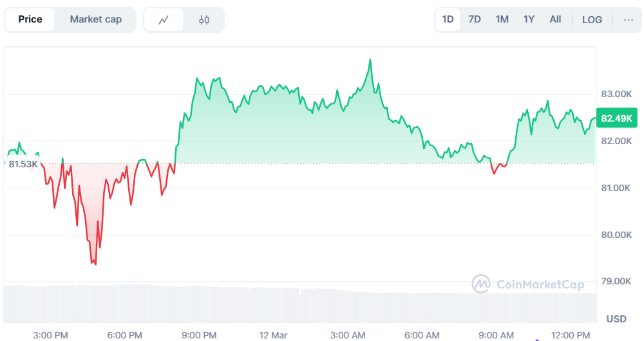Click the current price label 82.49K
644x341 pixels.
tap(617, 118)
